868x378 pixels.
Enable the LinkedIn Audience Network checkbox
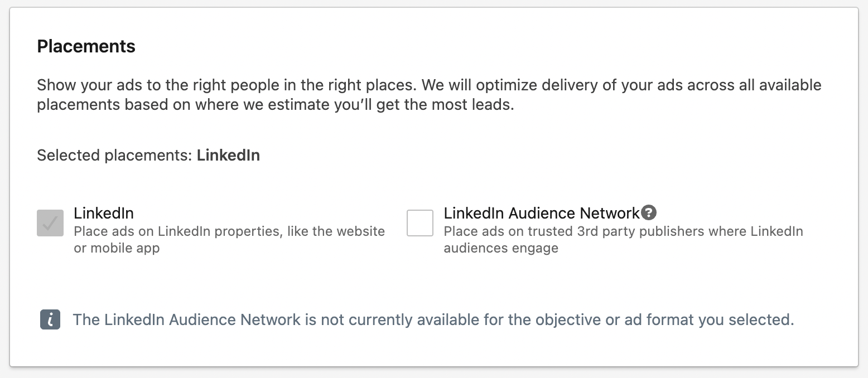pyautogui.click(x=420, y=223)
